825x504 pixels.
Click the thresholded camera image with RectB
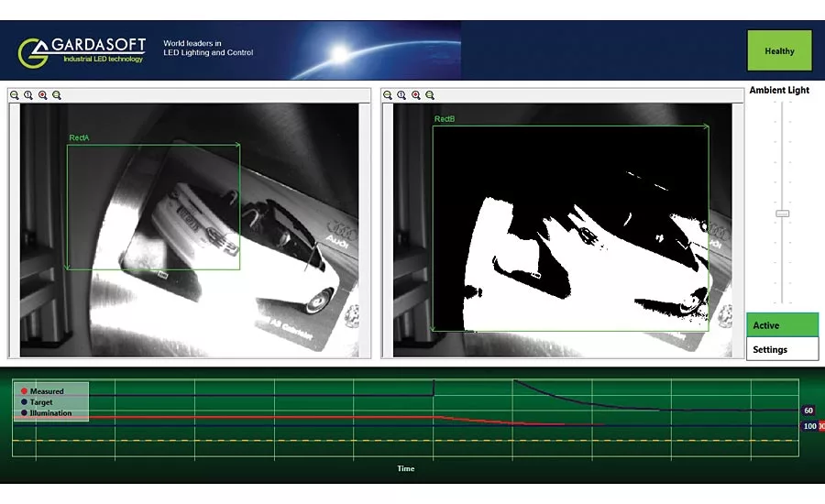pos(563,230)
